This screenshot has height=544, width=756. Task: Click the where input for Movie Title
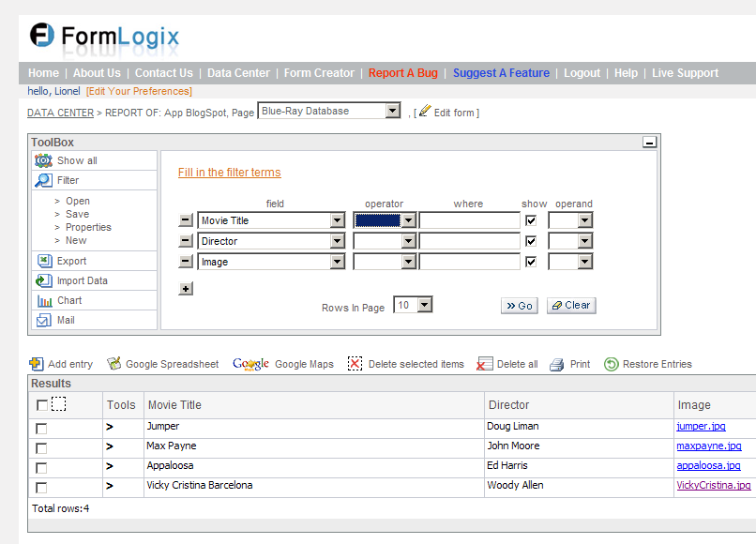470,220
